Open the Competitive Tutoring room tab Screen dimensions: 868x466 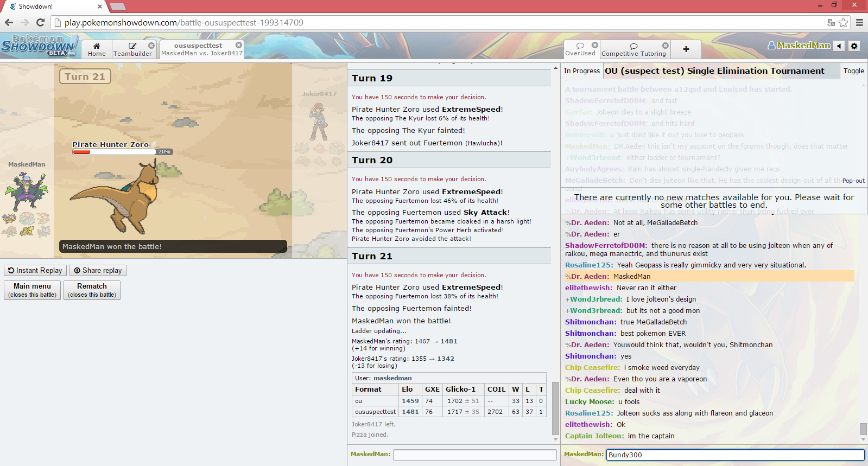coord(633,49)
